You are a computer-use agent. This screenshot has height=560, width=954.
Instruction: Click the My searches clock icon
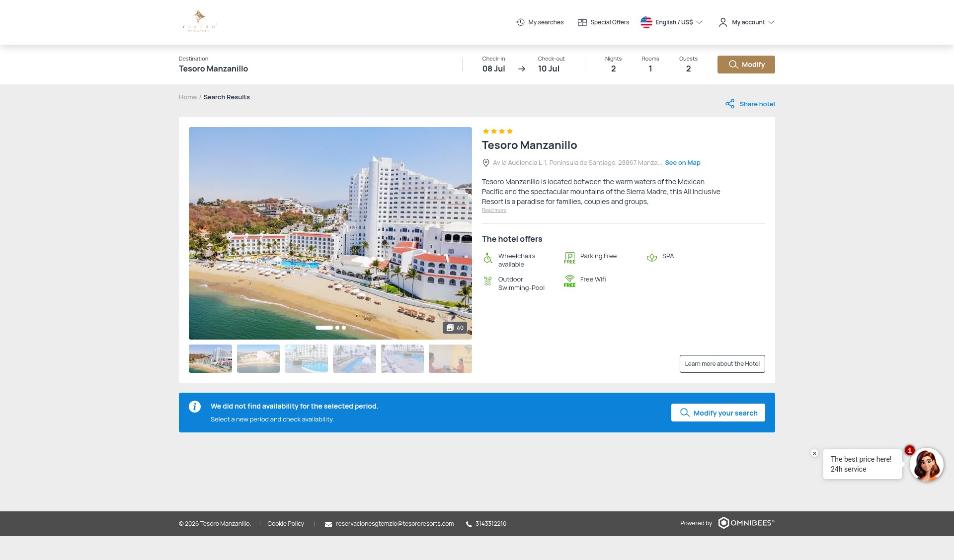pyautogui.click(x=520, y=22)
